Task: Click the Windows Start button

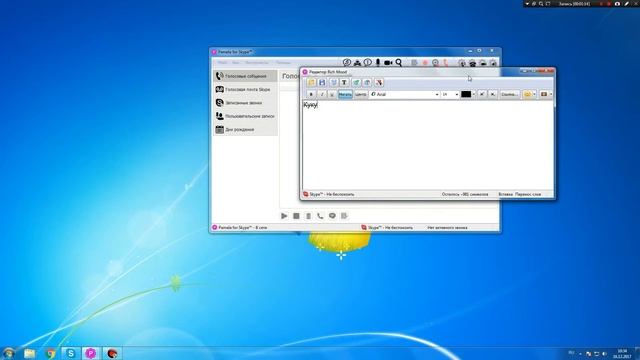Action: pyautogui.click(x=9, y=353)
